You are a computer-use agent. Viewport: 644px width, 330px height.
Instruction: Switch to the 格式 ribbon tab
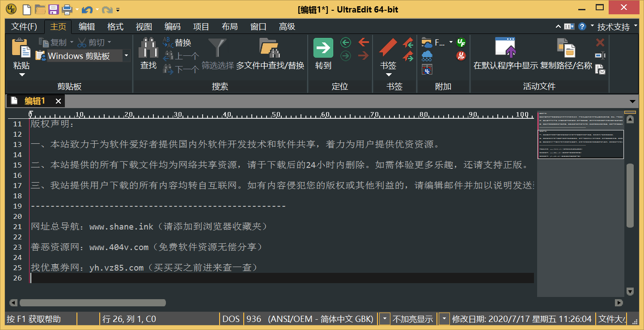coord(115,27)
